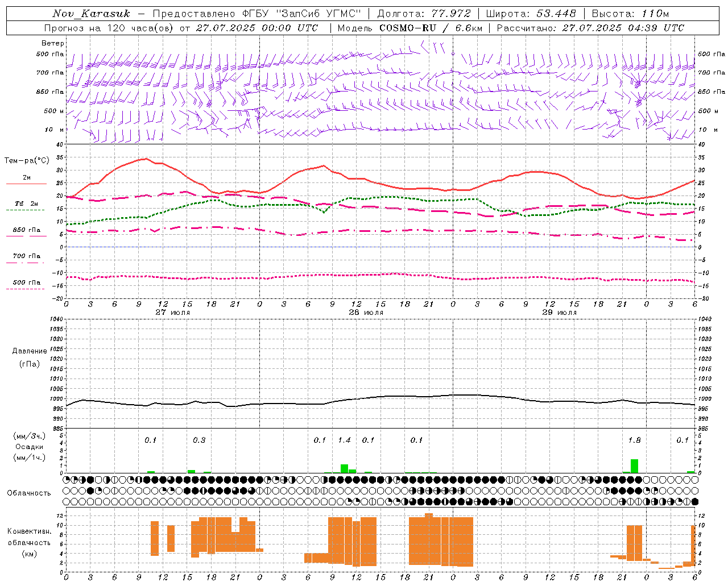Select the Давление panel label

(x=30, y=351)
